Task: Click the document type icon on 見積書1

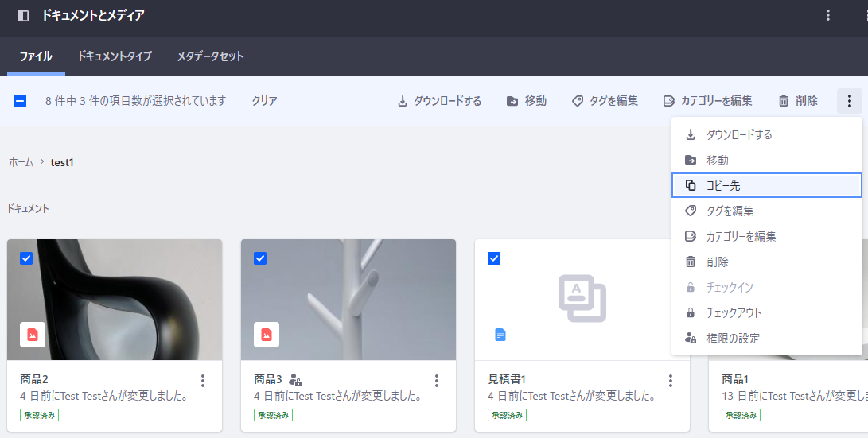Action: click(500, 335)
